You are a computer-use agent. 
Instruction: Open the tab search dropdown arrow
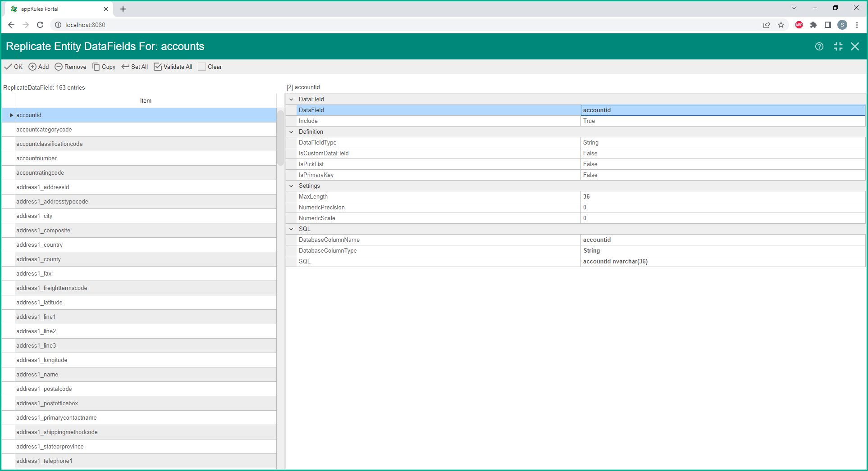[794, 8]
